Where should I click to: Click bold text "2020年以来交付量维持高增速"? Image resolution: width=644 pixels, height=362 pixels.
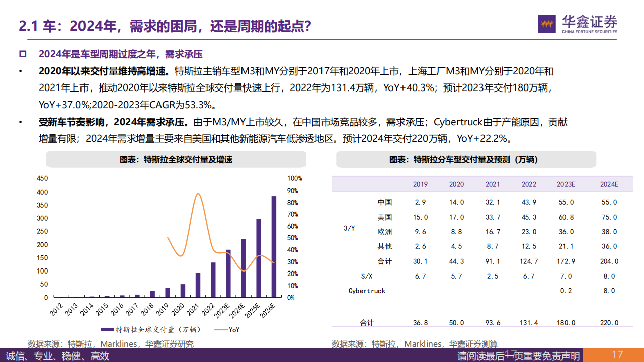104,71
